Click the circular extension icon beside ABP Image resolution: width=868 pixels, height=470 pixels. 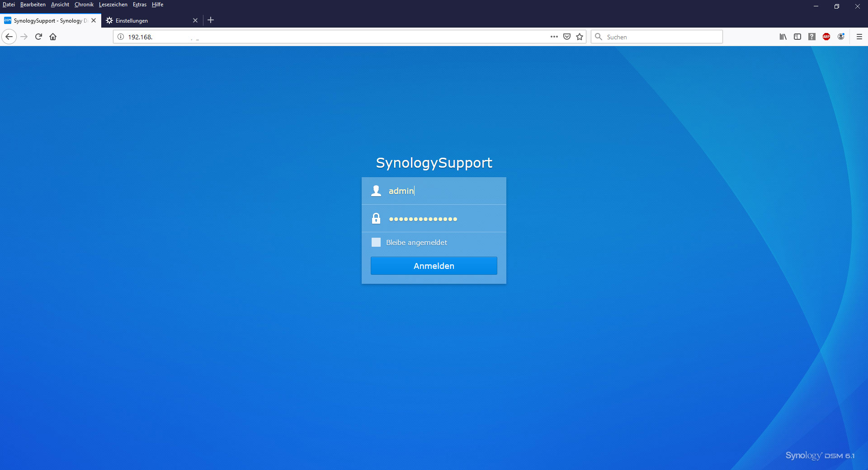tap(841, 37)
